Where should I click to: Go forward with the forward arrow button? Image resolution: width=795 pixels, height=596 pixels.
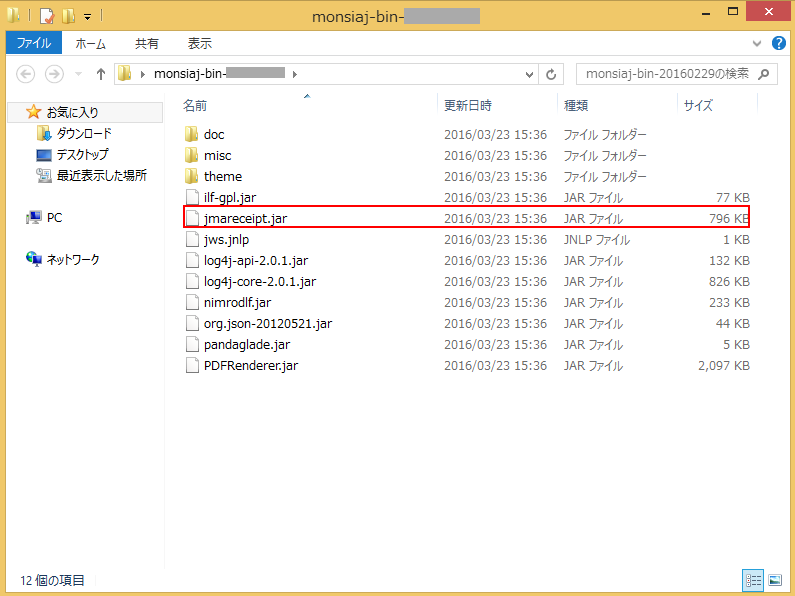(x=54, y=74)
